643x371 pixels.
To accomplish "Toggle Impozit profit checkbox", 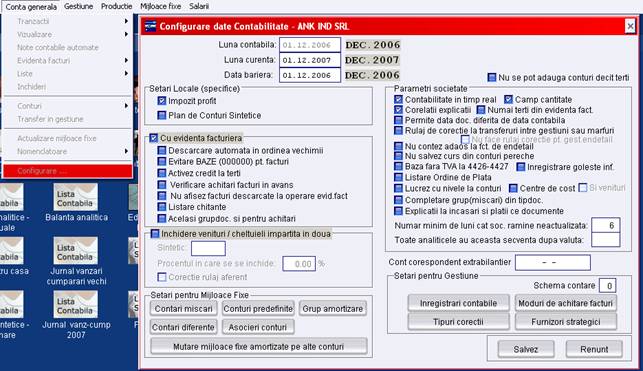I will [x=162, y=101].
